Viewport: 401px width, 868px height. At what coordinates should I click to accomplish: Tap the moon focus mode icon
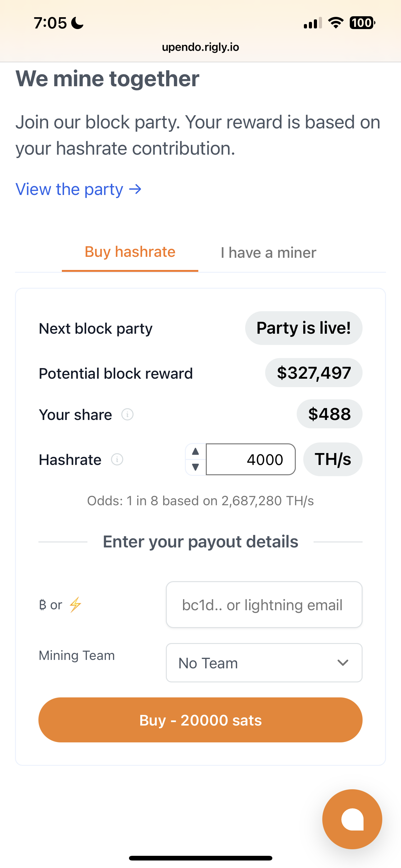pos(77,23)
